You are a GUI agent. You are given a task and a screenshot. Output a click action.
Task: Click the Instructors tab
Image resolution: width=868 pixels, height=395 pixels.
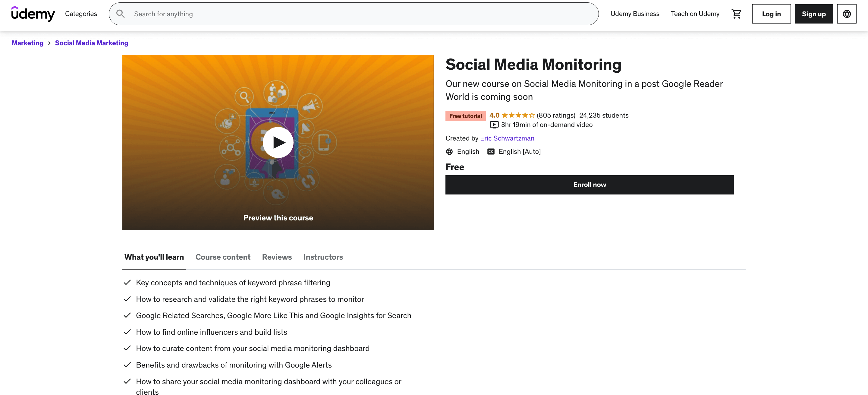[323, 257]
